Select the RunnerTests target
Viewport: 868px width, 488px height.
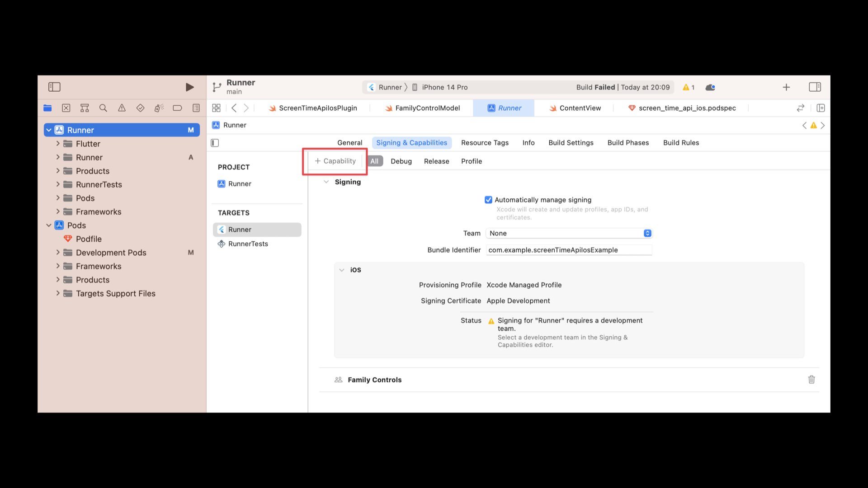point(248,244)
